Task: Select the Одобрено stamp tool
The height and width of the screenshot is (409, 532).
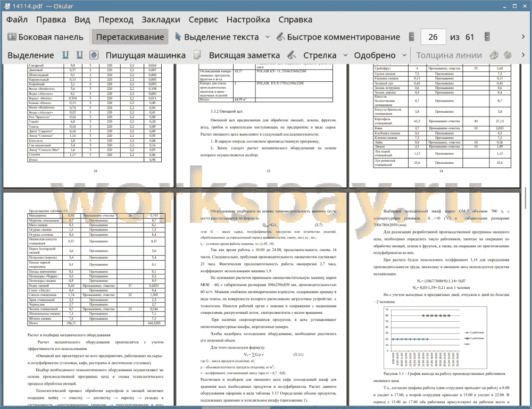Action: (375, 55)
